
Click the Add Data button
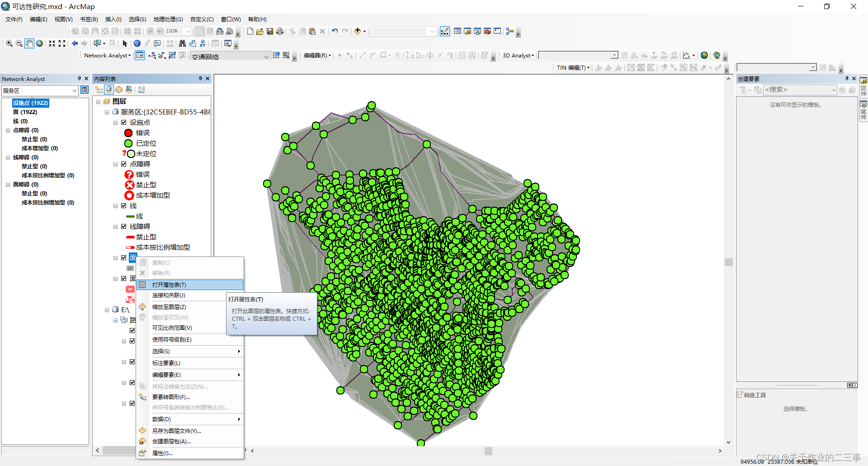pyautogui.click(x=358, y=31)
